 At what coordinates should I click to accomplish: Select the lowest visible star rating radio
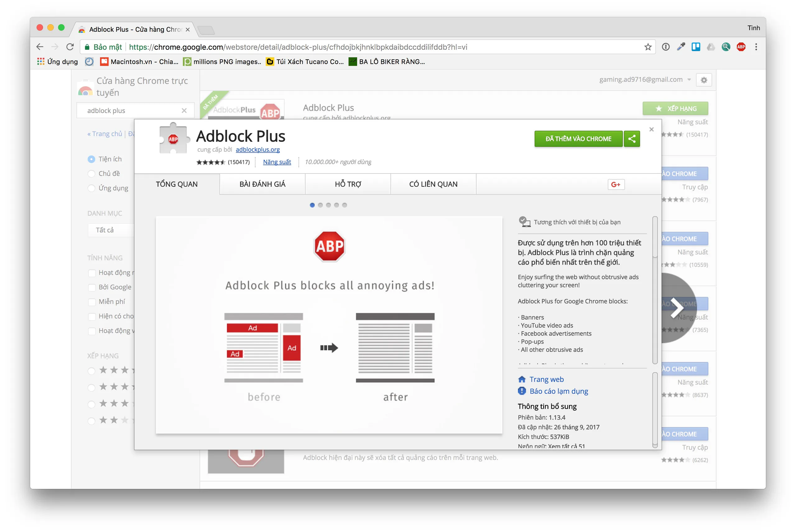point(91,421)
